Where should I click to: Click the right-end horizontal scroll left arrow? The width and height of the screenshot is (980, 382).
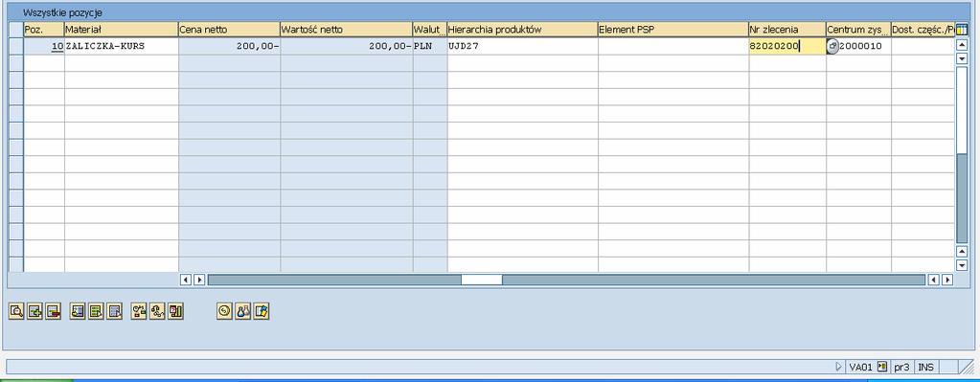pos(934,280)
